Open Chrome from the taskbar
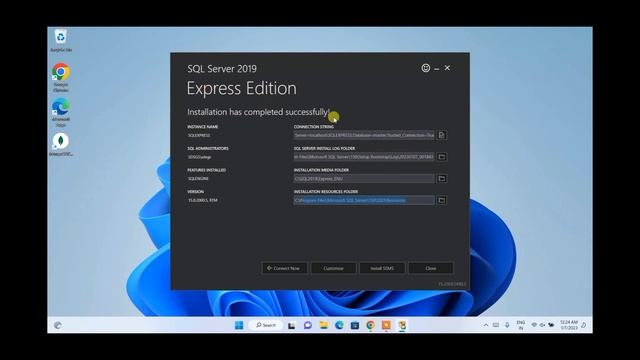 click(x=371, y=325)
